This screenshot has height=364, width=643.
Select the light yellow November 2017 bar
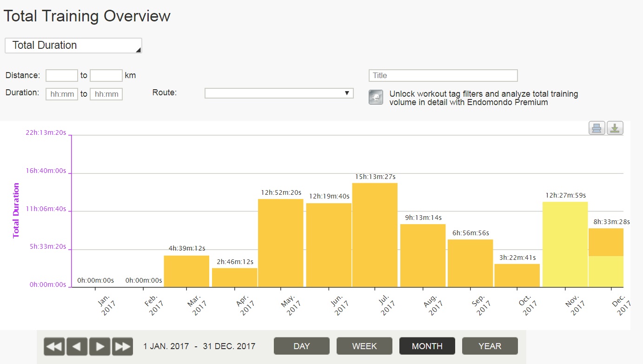[565, 245]
